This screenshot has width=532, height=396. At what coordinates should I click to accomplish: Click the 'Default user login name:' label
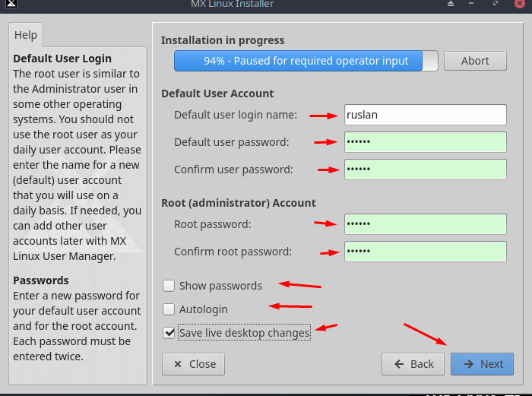[236, 115]
